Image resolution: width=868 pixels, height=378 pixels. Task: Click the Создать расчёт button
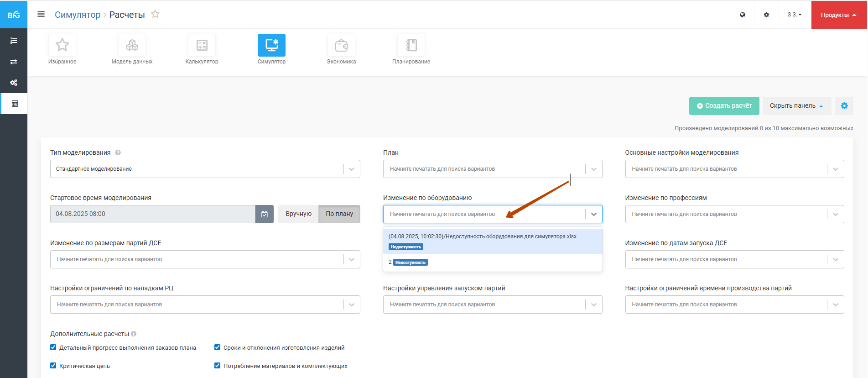click(x=724, y=106)
